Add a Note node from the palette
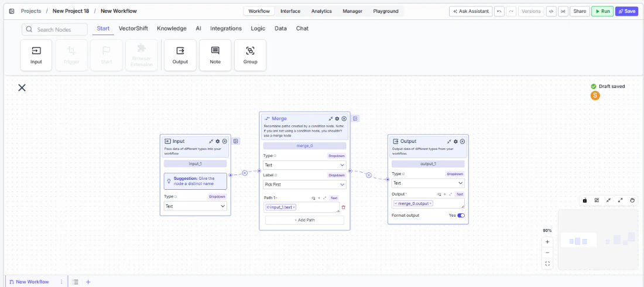This screenshot has width=644, height=287. (215, 55)
